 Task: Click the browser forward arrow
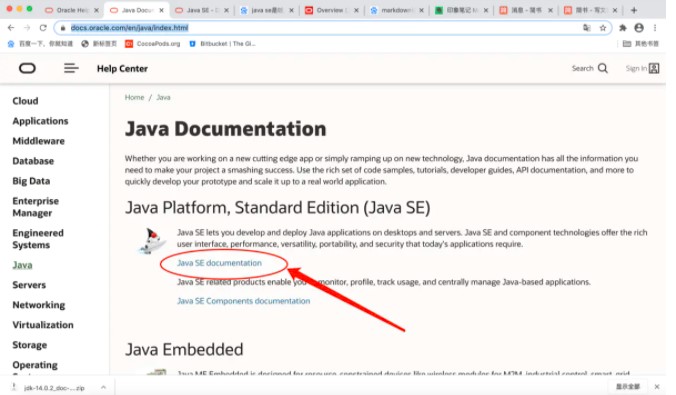coord(27,28)
